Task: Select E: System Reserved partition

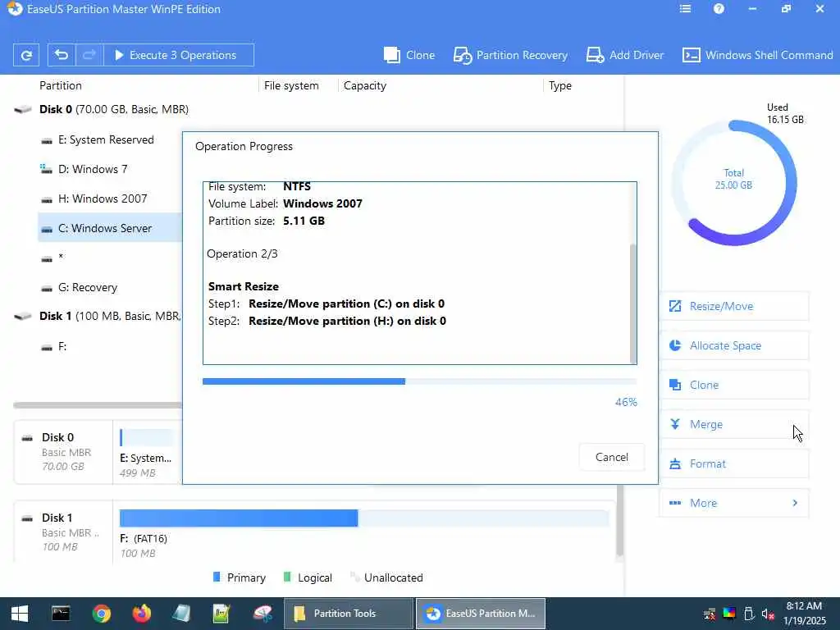Action: pyautogui.click(x=106, y=139)
